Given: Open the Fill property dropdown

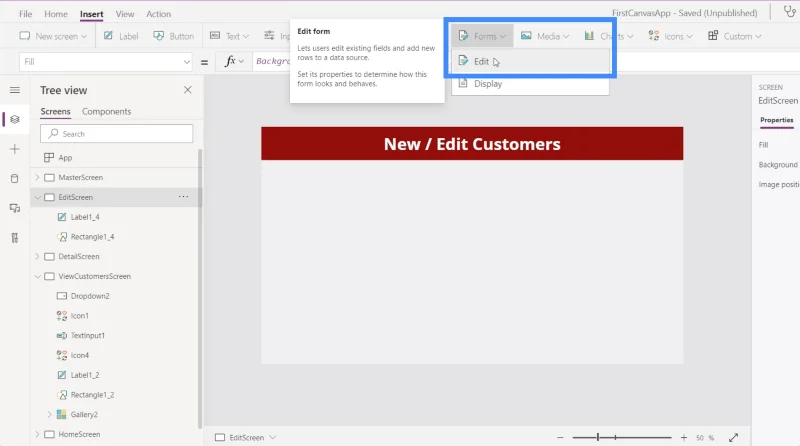Looking at the screenshot, I should (x=106, y=62).
